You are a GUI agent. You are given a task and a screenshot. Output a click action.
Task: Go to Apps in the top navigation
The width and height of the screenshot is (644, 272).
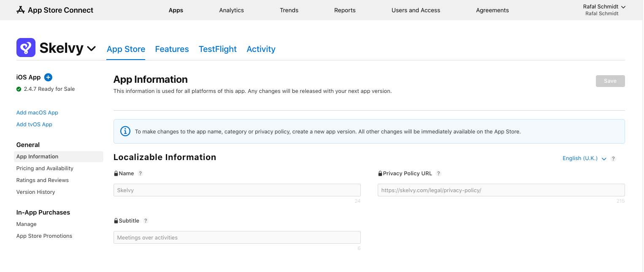(x=176, y=10)
